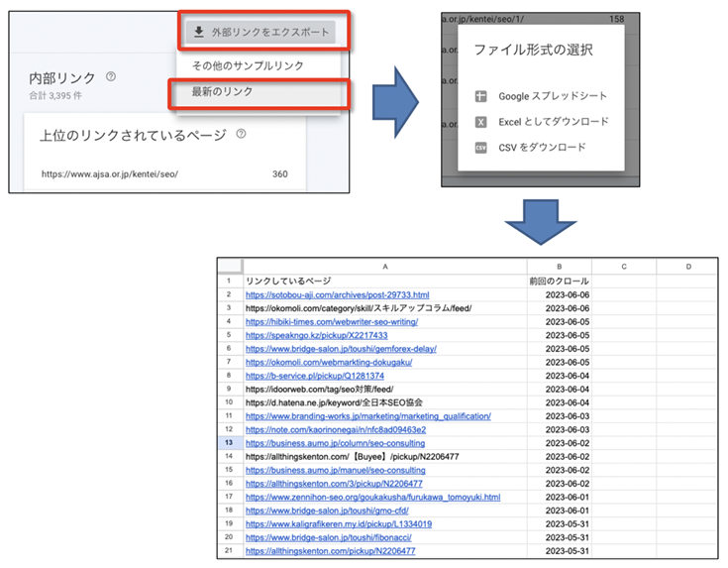Click the 合計 3,395 件 text

point(55,96)
